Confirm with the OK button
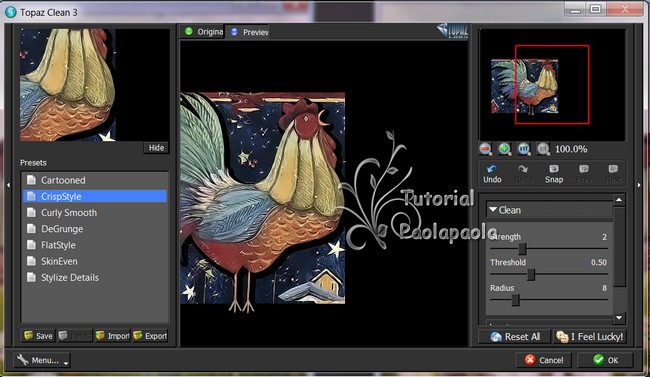This screenshot has width=650, height=377. [x=605, y=360]
